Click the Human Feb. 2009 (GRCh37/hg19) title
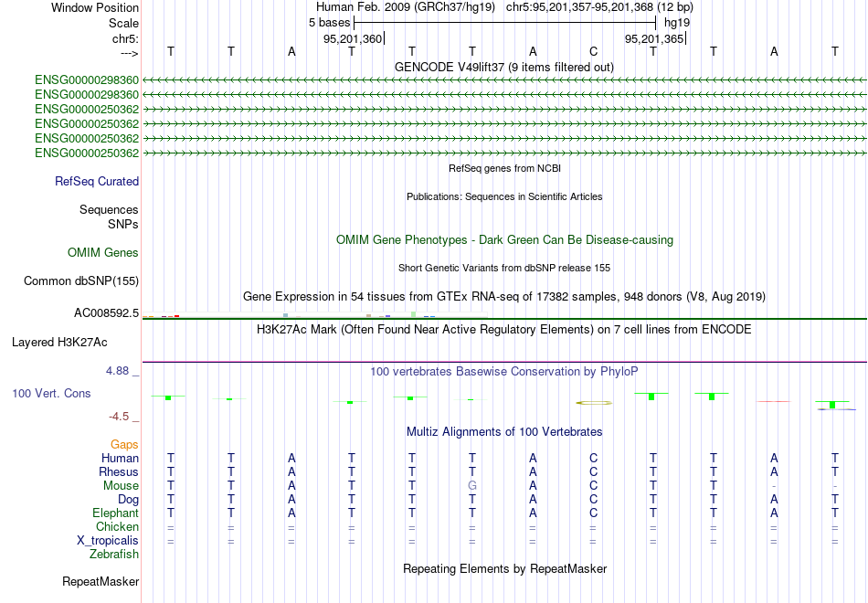Image resolution: width=868 pixels, height=603 pixels. tap(405, 7)
